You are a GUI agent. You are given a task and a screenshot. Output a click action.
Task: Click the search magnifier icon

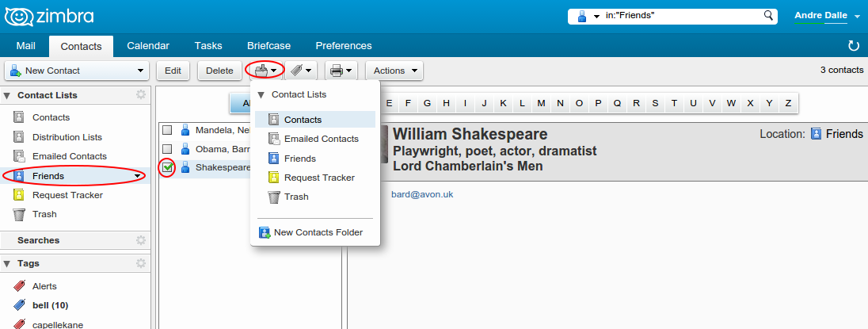pyautogui.click(x=768, y=16)
